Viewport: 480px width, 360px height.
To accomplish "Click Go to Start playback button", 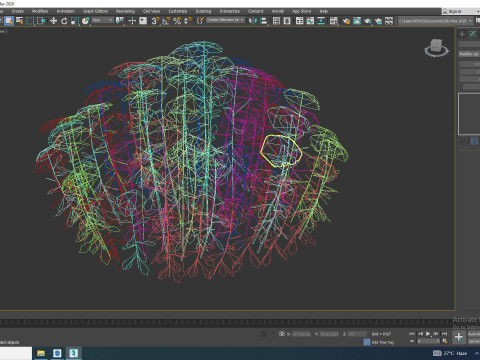I will (412, 334).
